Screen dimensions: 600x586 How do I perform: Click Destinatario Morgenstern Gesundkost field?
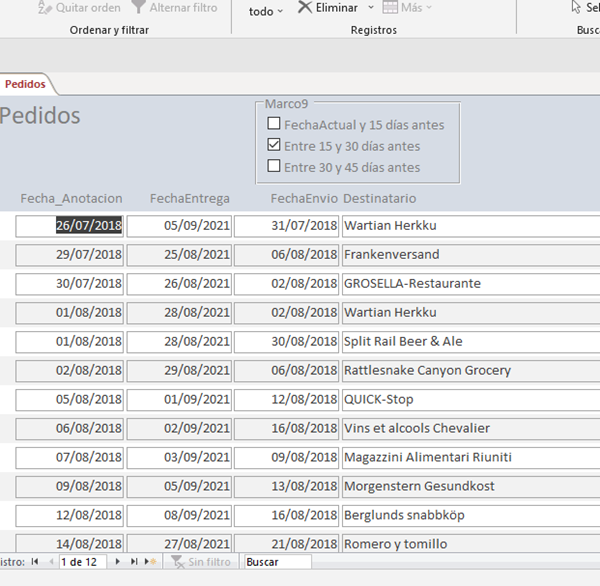471,486
